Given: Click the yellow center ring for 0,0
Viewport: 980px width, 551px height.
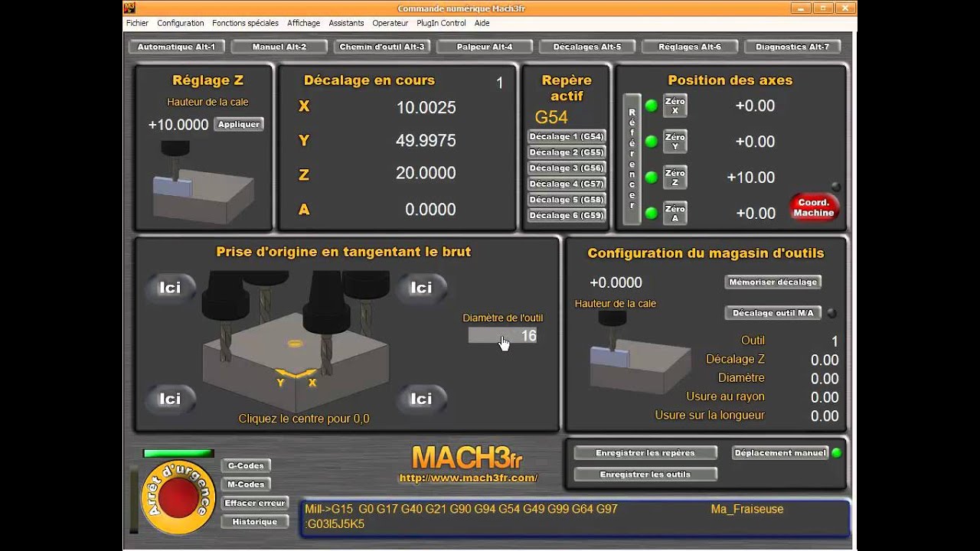Looking at the screenshot, I should click(296, 344).
